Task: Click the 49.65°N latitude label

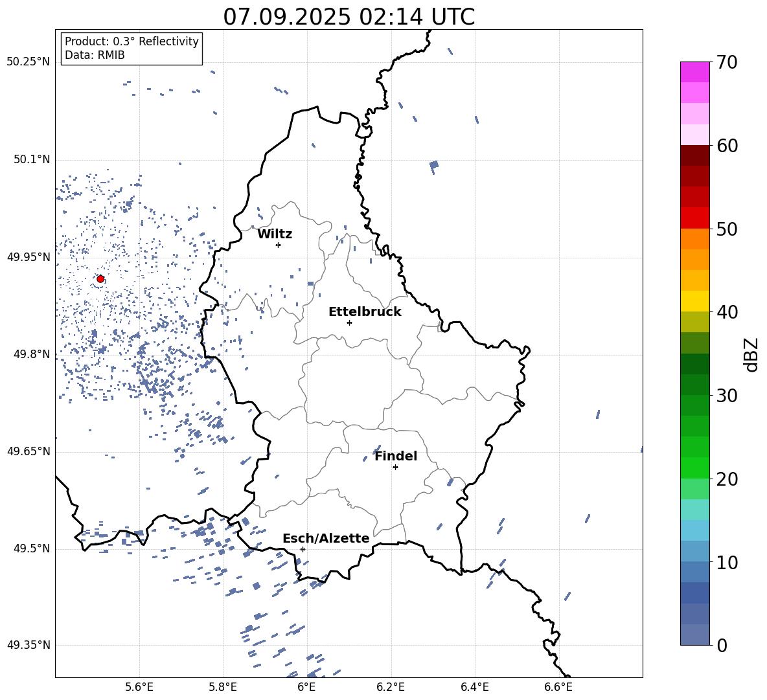Action: [29, 451]
